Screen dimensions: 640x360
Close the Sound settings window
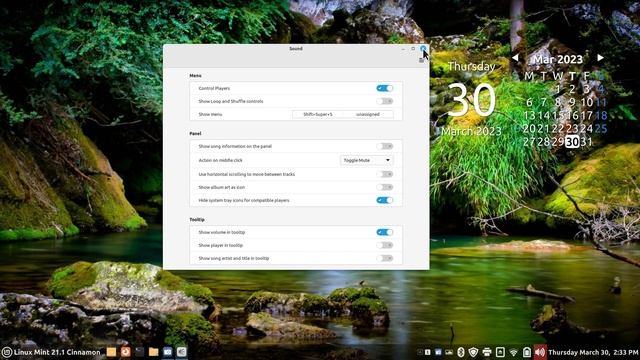coord(423,49)
